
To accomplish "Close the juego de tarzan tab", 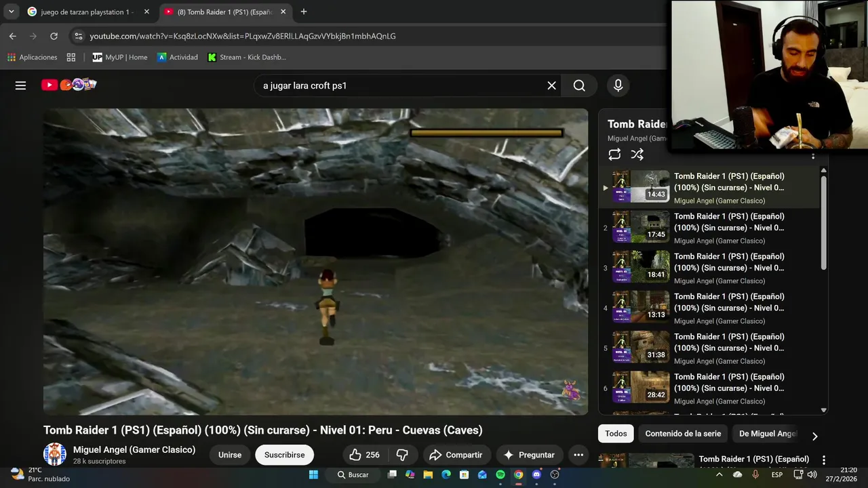I will 146,12.
